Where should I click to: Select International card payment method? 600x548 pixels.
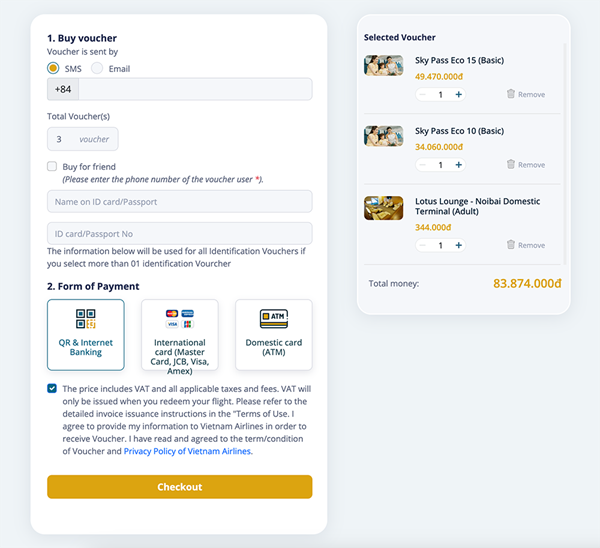point(180,335)
